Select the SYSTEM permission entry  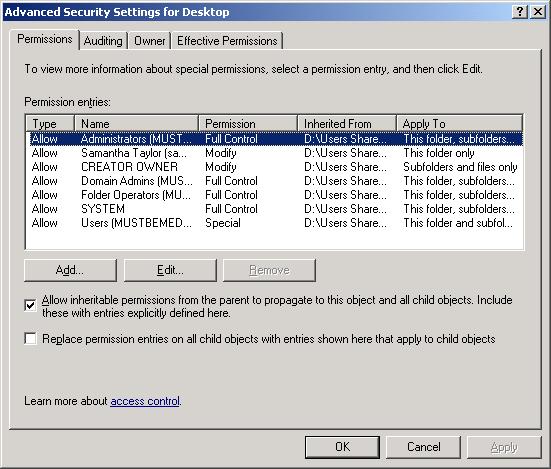(274, 209)
